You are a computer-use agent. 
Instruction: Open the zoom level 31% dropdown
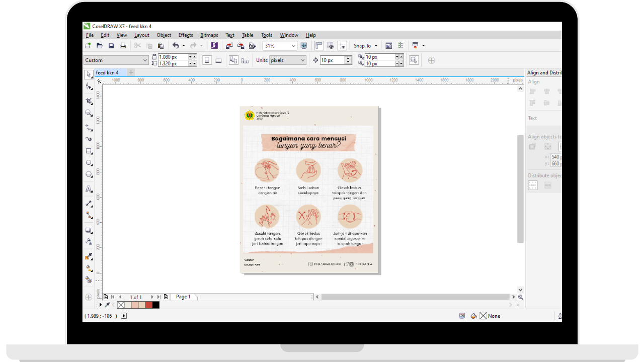(293, 46)
